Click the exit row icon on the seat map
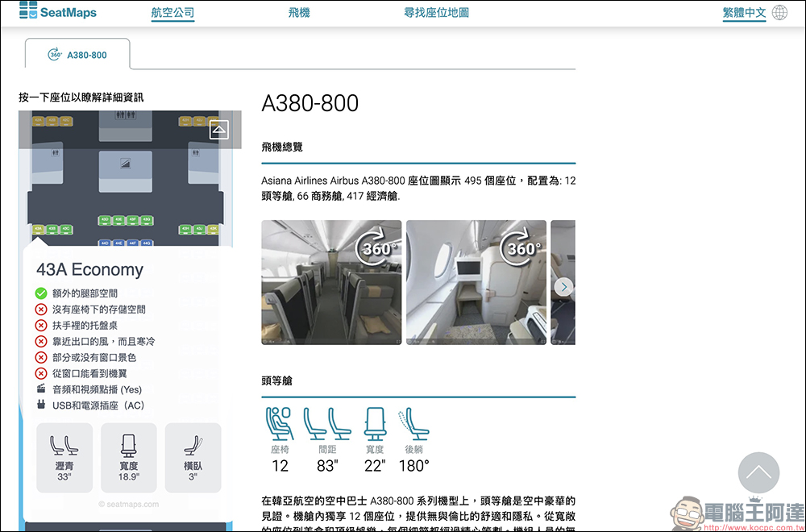The height and width of the screenshot is (532, 806). point(218,129)
